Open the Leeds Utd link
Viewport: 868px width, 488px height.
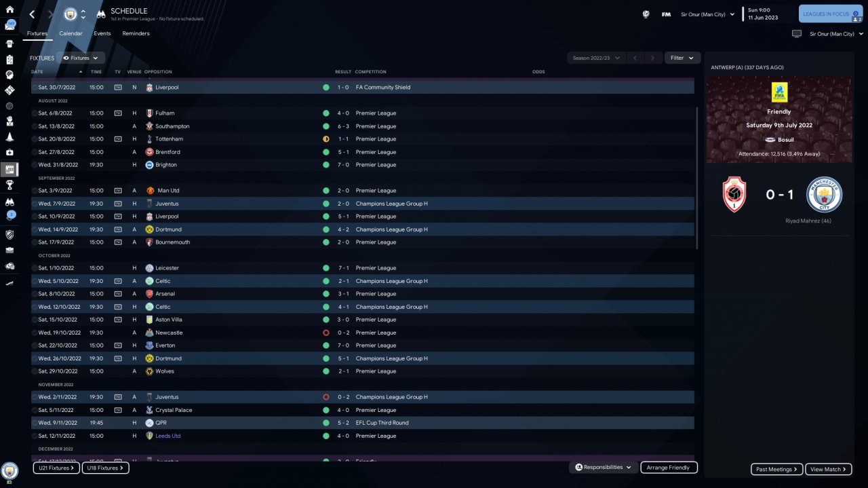click(x=167, y=436)
